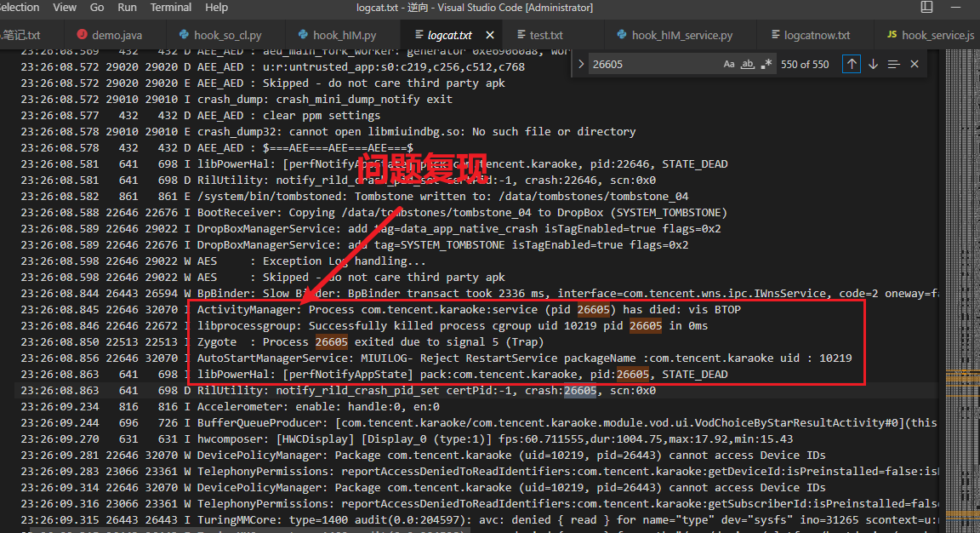980x533 pixels.
Task: Enable Find in Selection in the find widget
Action: 894,64
